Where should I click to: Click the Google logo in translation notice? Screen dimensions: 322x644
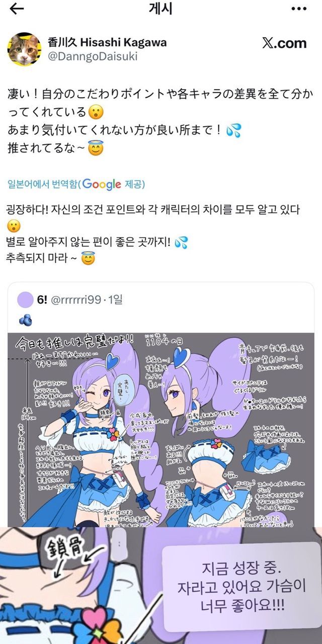(x=102, y=184)
